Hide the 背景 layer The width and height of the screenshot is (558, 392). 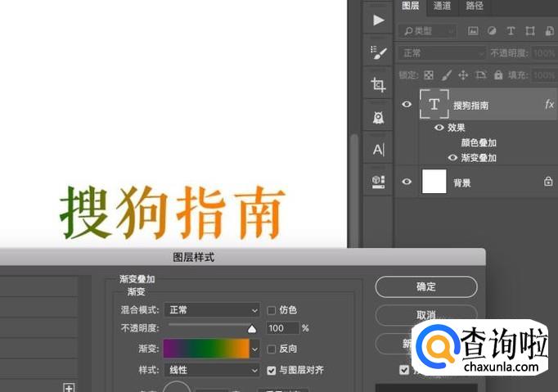(x=407, y=182)
